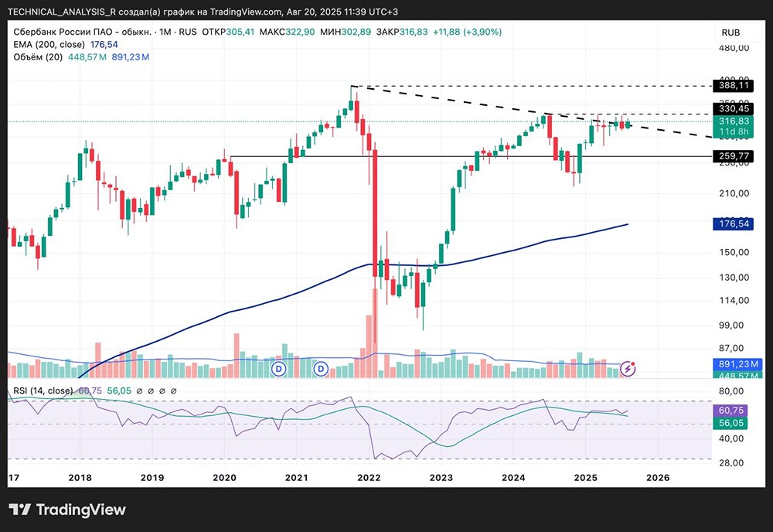This screenshot has width=773, height=532.
Task: Click the 1M interval label in the legend
Action: click(x=165, y=32)
